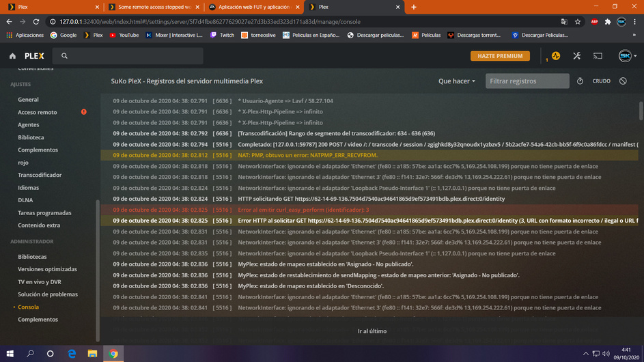The image size is (644, 362).
Task: Open Twitch bookmark
Action: [222, 35]
